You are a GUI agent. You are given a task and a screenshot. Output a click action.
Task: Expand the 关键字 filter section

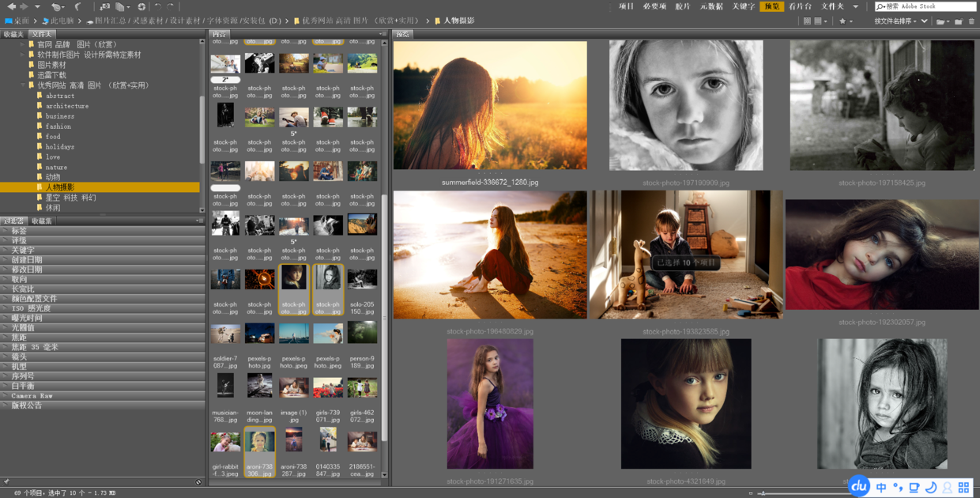pos(22,250)
